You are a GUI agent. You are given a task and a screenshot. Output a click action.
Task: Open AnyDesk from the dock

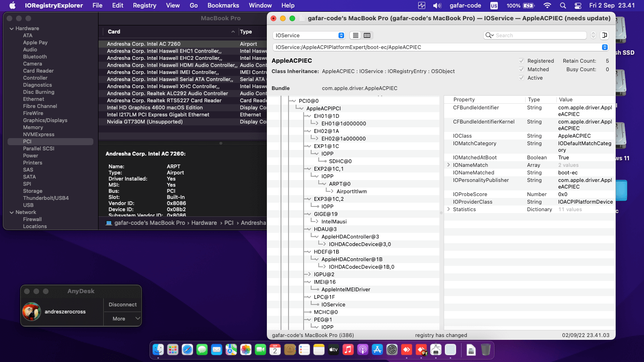pyautogui.click(x=407, y=349)
